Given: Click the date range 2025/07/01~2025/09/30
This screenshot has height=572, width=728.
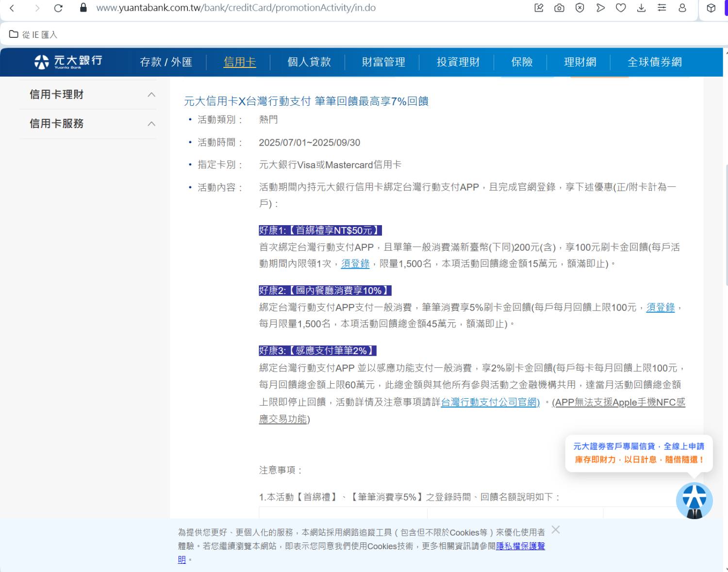Looking at the screenshot, I should (310, 143).
